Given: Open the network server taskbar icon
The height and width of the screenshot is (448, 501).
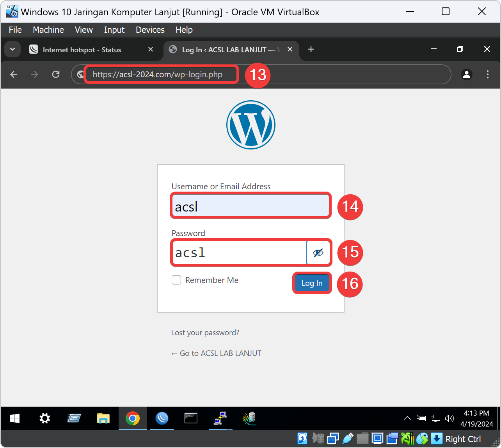Looking at the screenshot, I should coord(249,418).
